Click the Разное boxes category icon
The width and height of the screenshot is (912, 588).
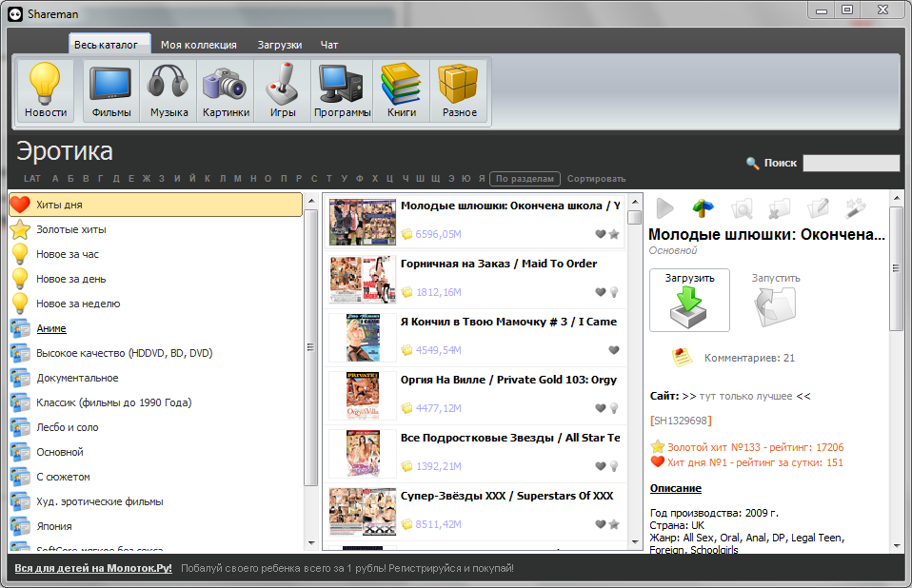click(x=459, y=91)
